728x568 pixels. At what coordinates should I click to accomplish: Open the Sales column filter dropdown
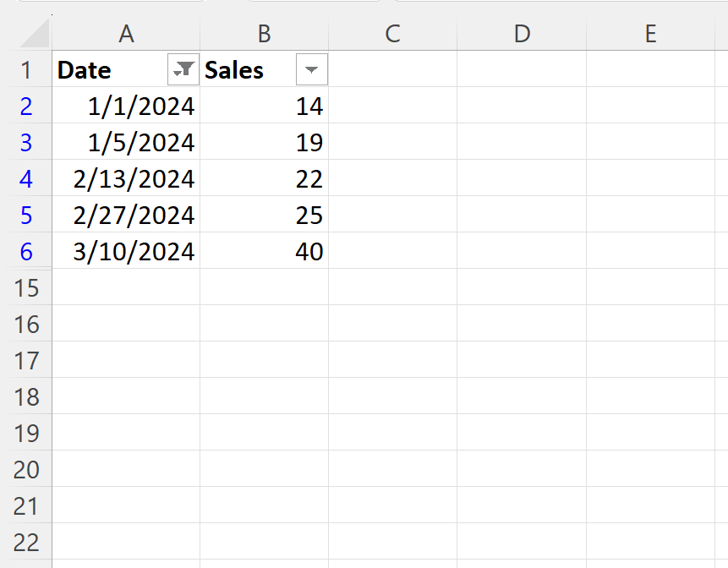pyautogui.click(x=312, y=69)
